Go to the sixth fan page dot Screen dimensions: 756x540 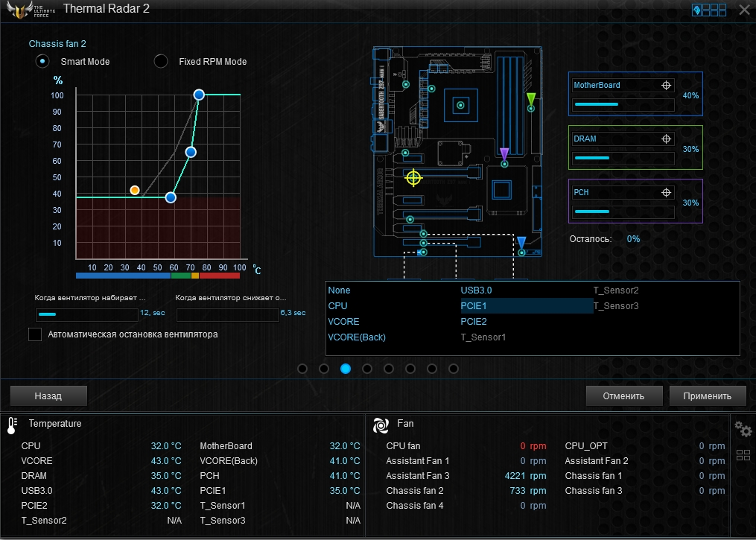pos(410,369)
